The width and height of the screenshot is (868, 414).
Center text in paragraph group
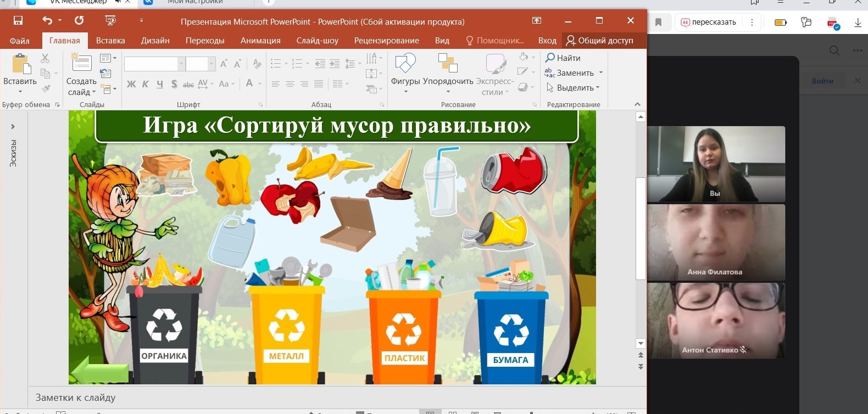point(290,84)
